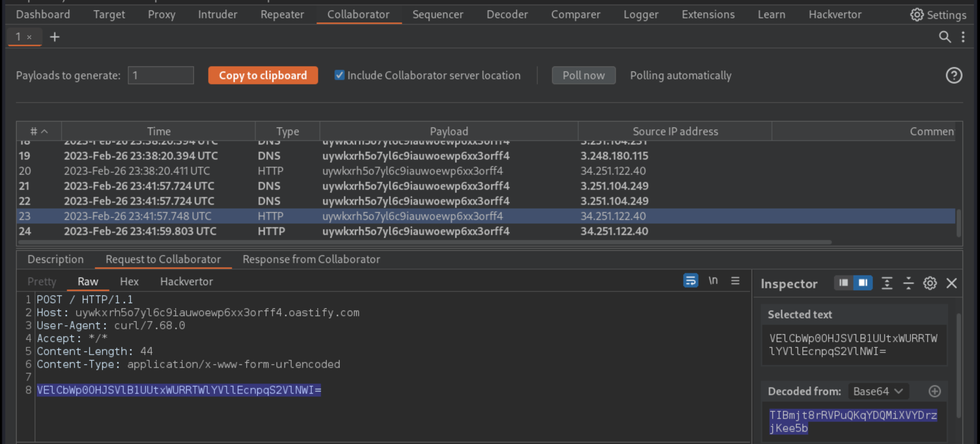Open the Dashboard tab
The height and width of the screenshot is (444, 980).
43,14
